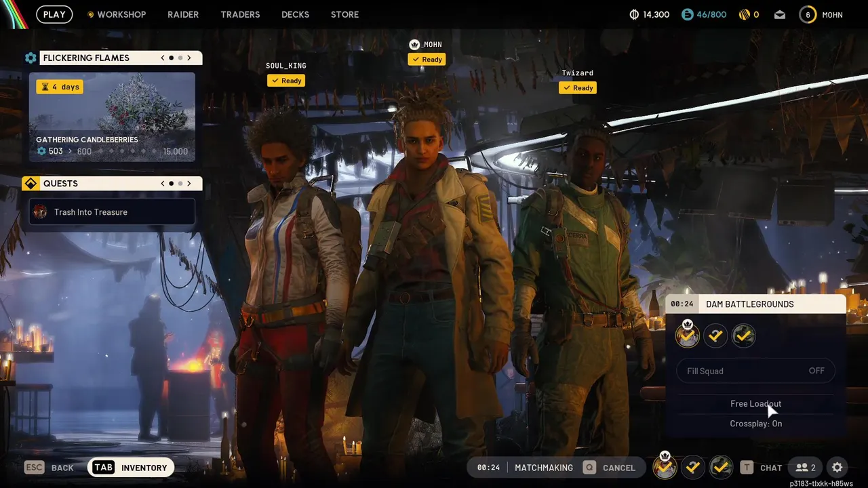Open the STORE tab
Screen dimensions: 868x488
coord(344,14)
